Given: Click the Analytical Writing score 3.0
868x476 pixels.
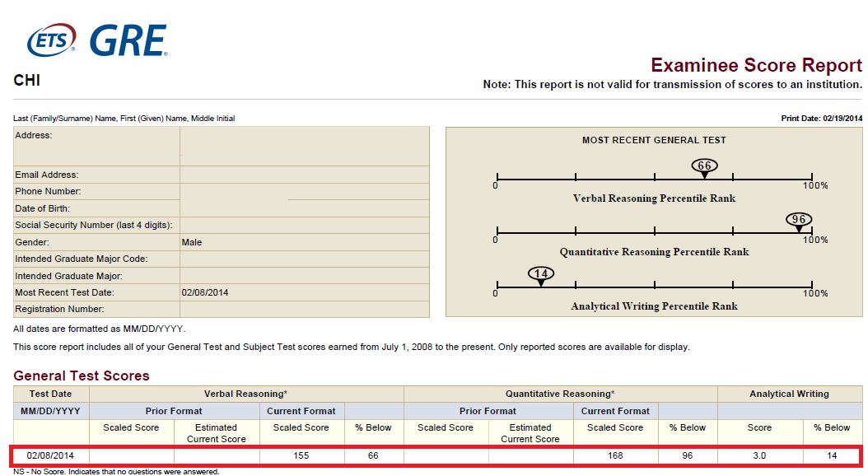Looking at the screenshot, I should point(759,456).
